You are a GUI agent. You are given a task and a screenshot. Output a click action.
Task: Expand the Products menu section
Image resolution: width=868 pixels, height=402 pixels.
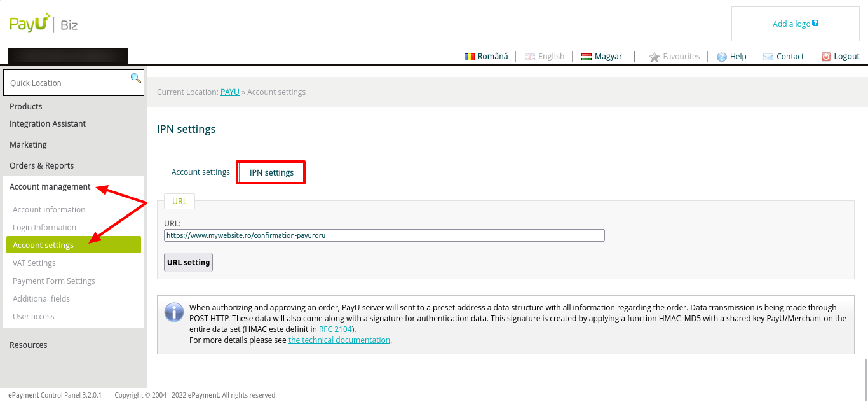tap(26, 106)
